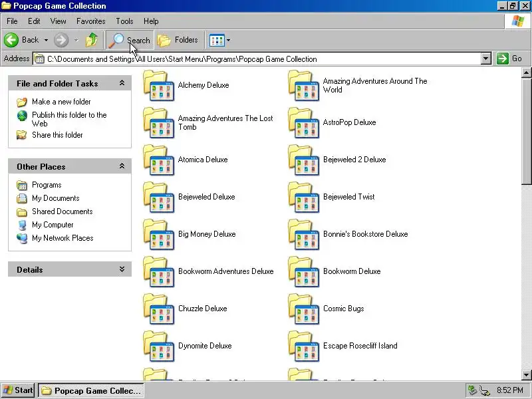Click the Start button
532x399 pixels.
(x=18, y=390)
